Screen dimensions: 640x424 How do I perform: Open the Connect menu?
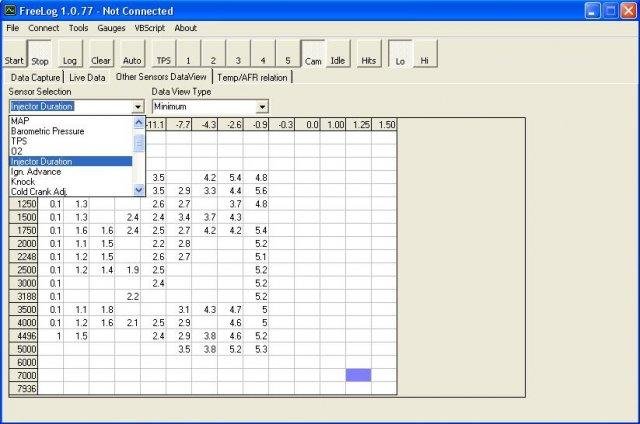43,28
